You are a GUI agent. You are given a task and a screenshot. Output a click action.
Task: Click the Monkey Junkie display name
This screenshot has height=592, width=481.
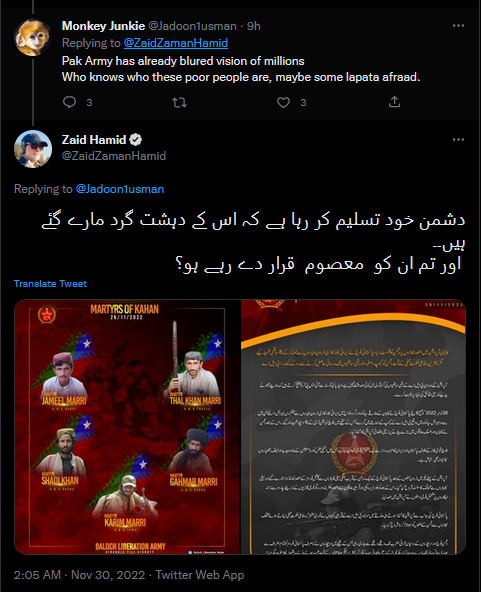(x=103, y=26)
